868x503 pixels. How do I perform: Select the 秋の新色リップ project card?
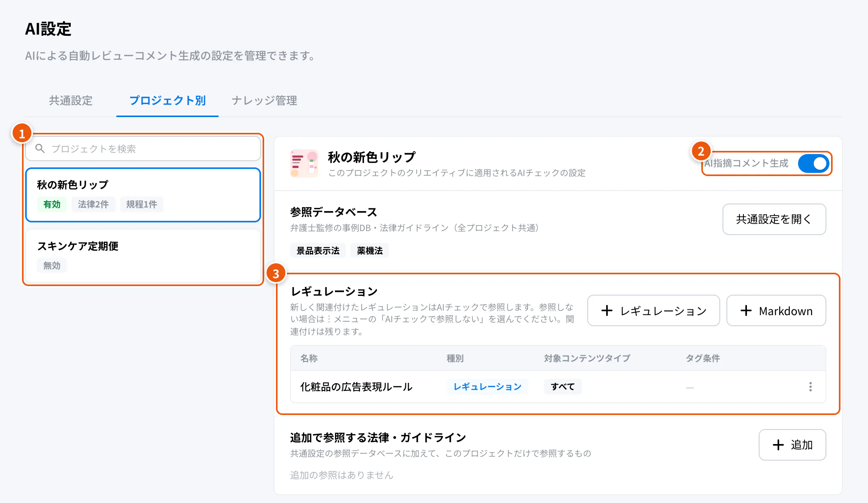143,195
